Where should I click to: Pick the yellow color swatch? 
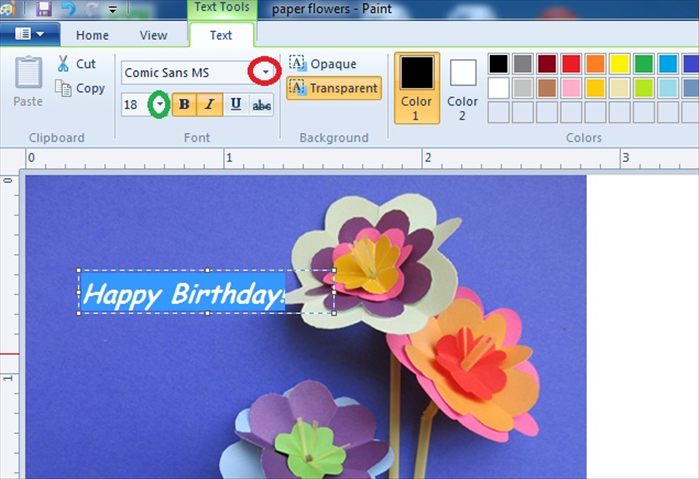click(x=620, y=64)
